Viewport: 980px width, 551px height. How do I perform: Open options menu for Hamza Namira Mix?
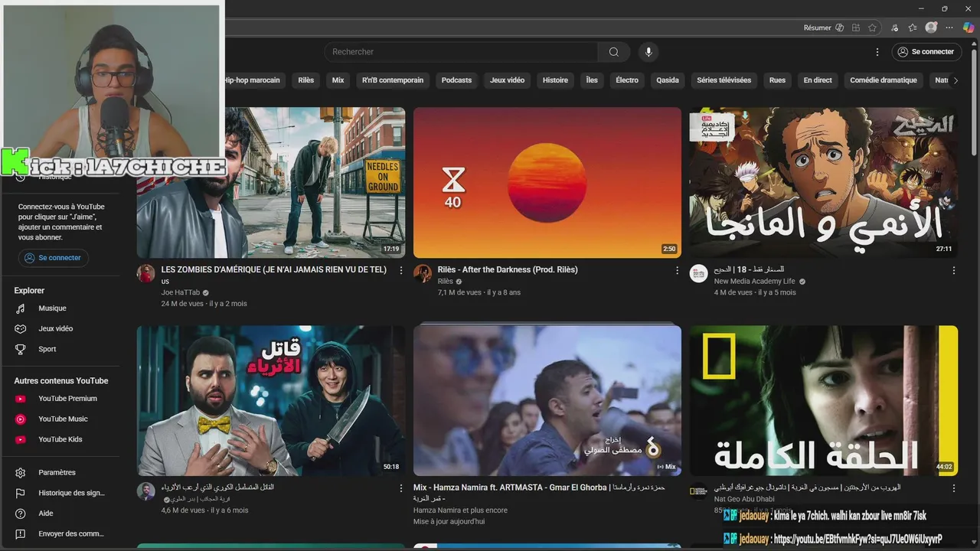click(x=677, y=487)
